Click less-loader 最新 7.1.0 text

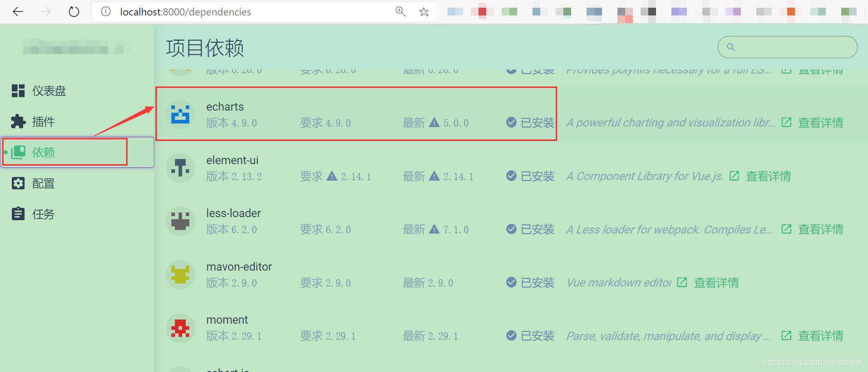[x=436, y=229]
